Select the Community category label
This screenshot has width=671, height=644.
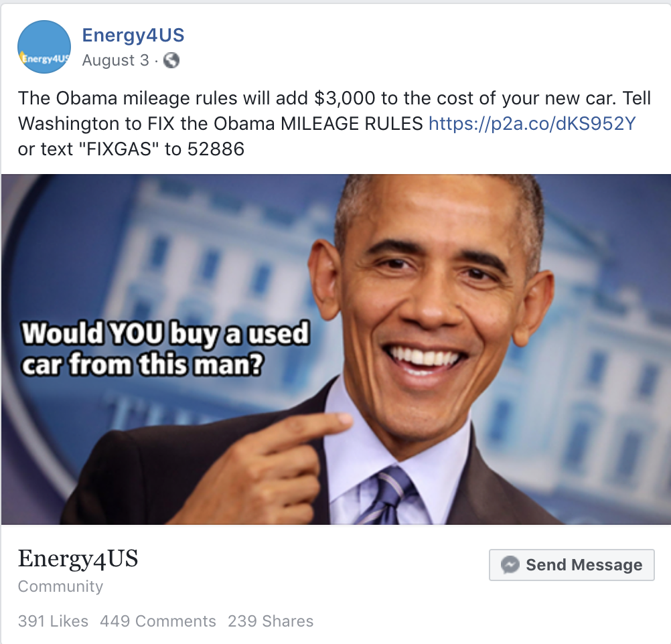point(60,586)
